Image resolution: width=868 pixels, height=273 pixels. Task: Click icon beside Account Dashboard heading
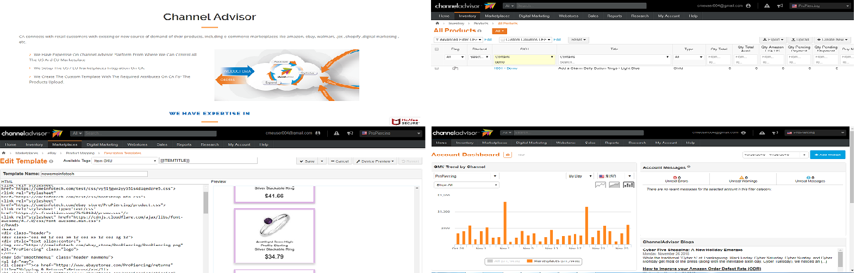coord(508,155)
